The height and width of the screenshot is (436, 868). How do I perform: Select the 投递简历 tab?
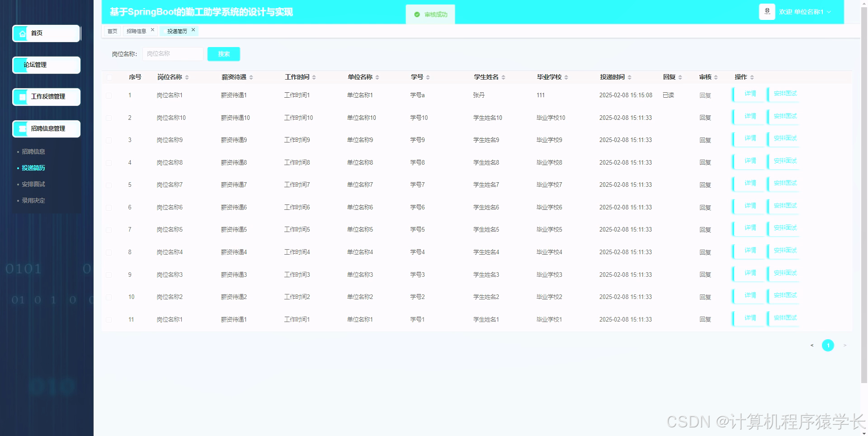point(177,31)
